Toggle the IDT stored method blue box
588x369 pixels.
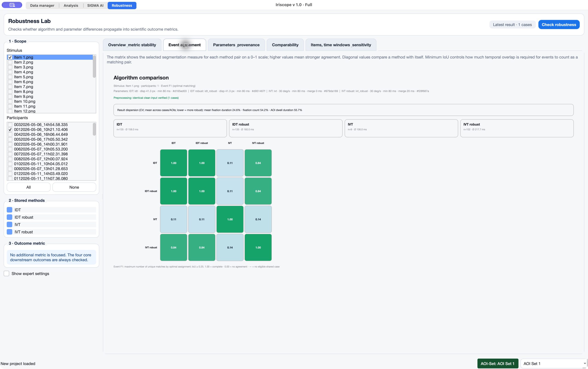[9, 210]
